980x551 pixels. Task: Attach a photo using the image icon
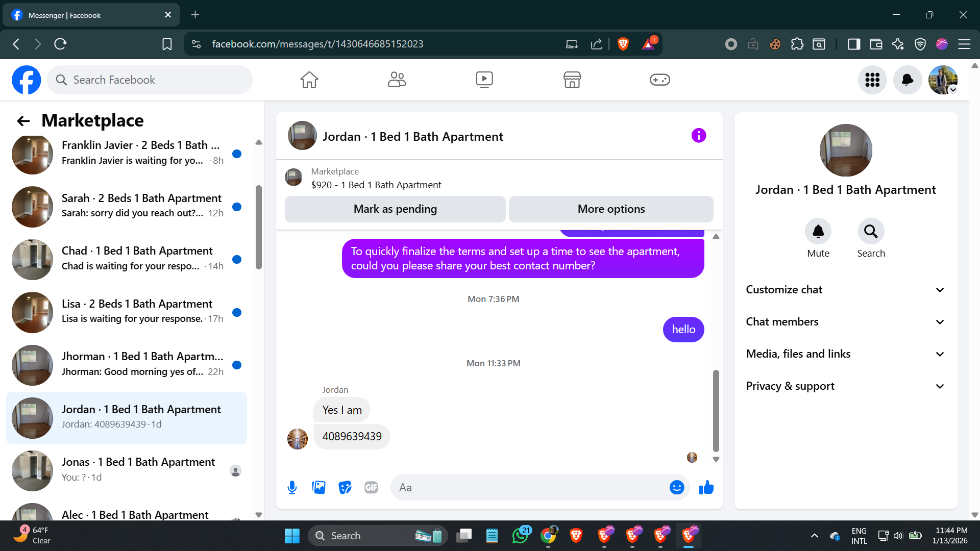318,488
